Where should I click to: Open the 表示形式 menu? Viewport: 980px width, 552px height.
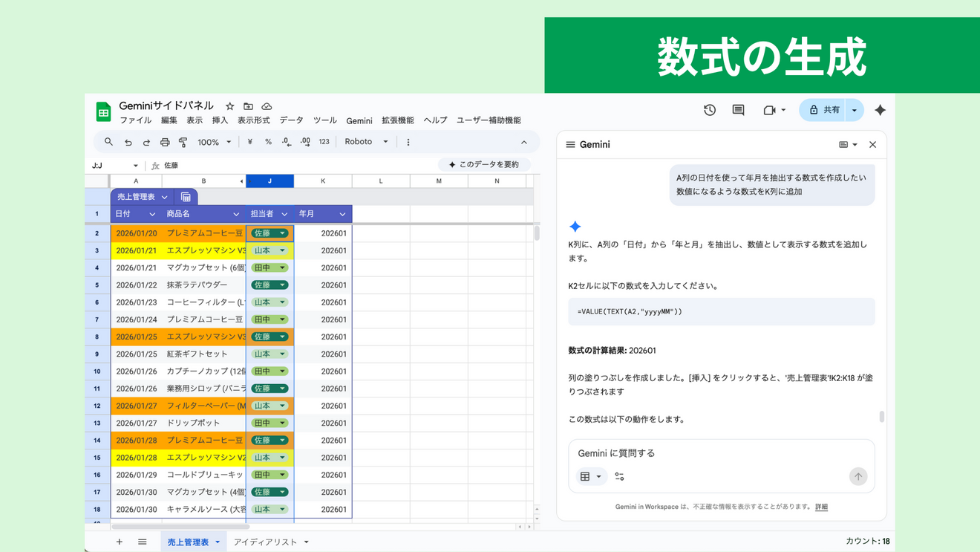coord(254,120)
